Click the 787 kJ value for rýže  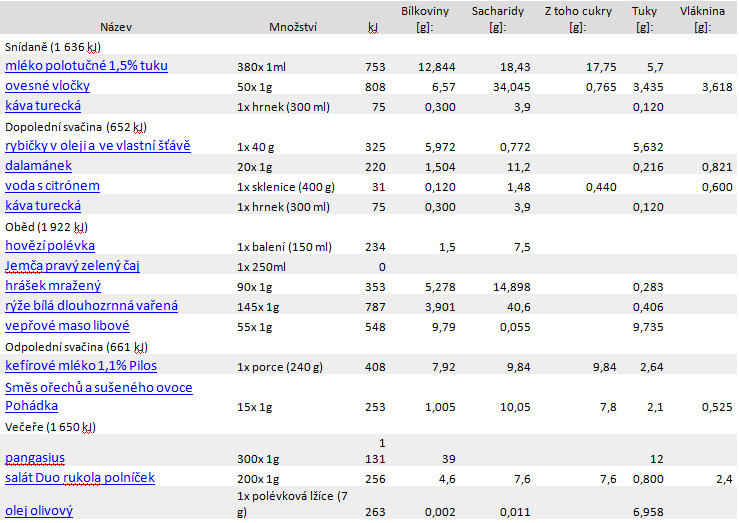375,307
